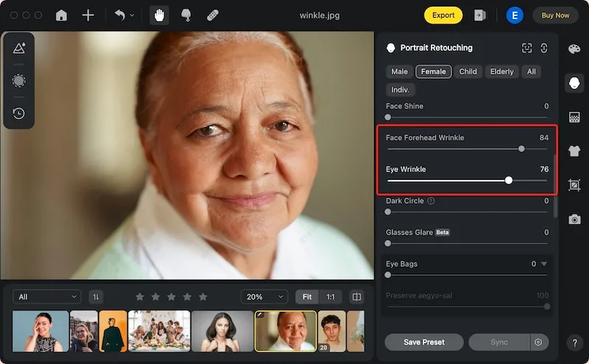Switch to Fit view mode
Viewport: 589px width, 364px height.
307,297
